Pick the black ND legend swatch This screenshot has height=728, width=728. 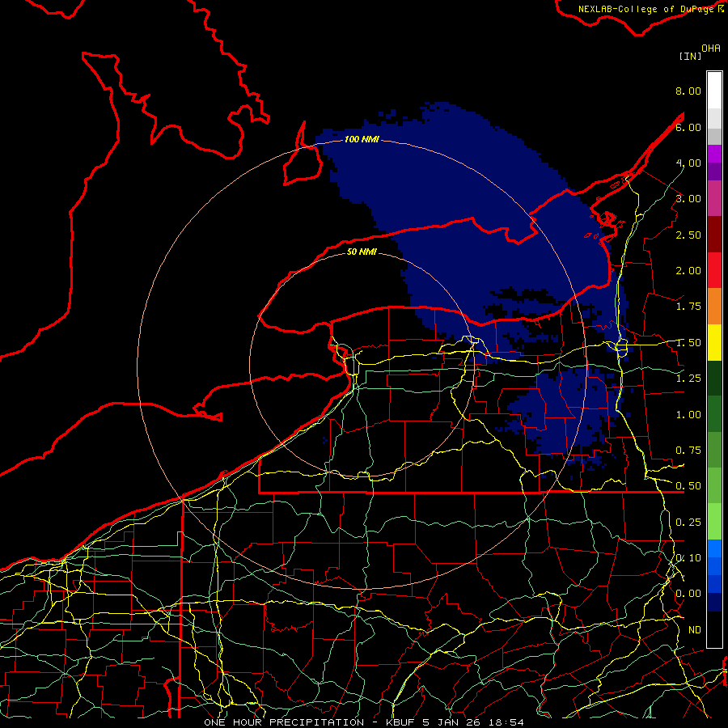click(x=714, y=629)
